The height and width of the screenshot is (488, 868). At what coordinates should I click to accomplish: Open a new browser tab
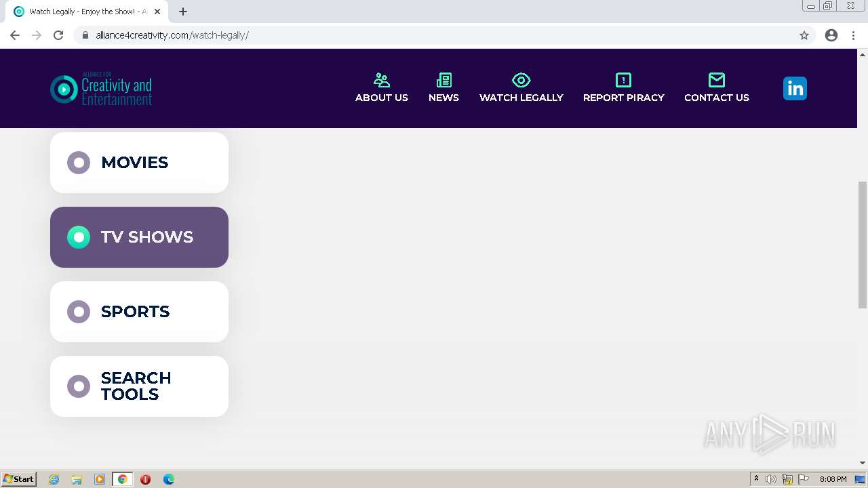[x=183, y=12]
